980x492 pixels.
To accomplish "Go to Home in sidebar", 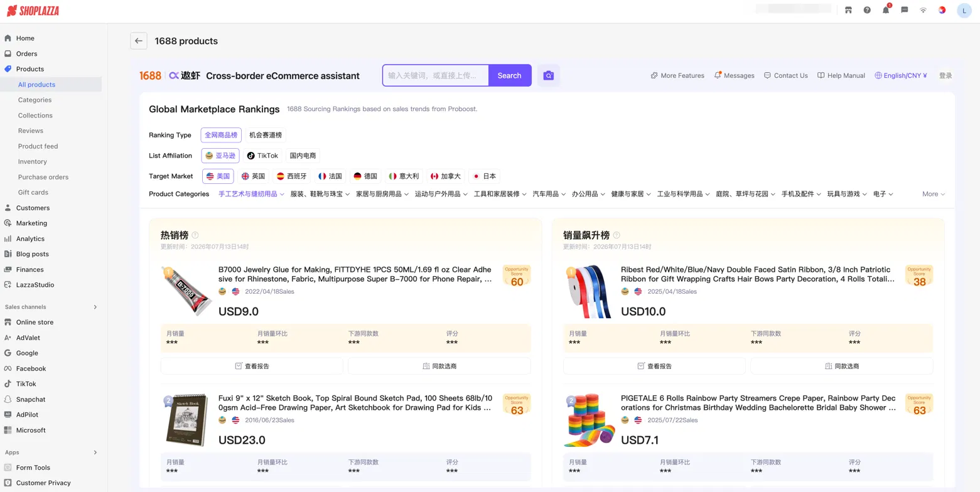I will coord(25,38).
